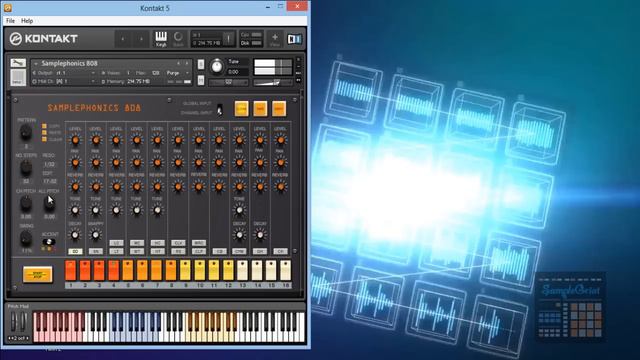The height and width of the screenshot is (360, 640).
Task: Select next instrument preset arrow
Action: [x=187, y=63]
